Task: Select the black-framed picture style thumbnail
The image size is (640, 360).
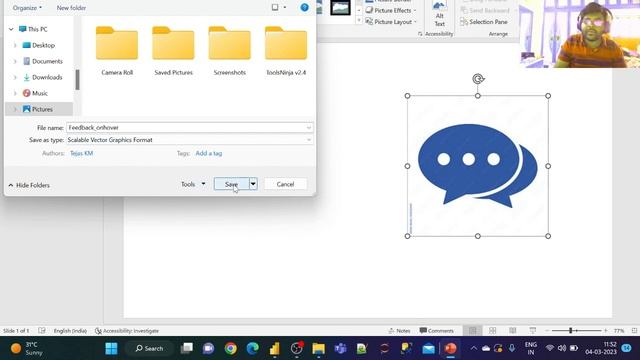Action: coord(340,7)
